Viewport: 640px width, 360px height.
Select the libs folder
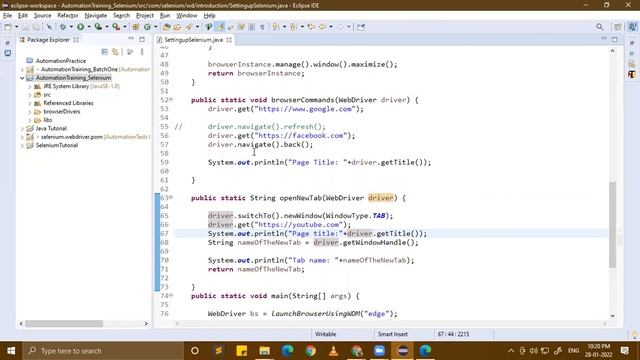(x=48, y=120)
